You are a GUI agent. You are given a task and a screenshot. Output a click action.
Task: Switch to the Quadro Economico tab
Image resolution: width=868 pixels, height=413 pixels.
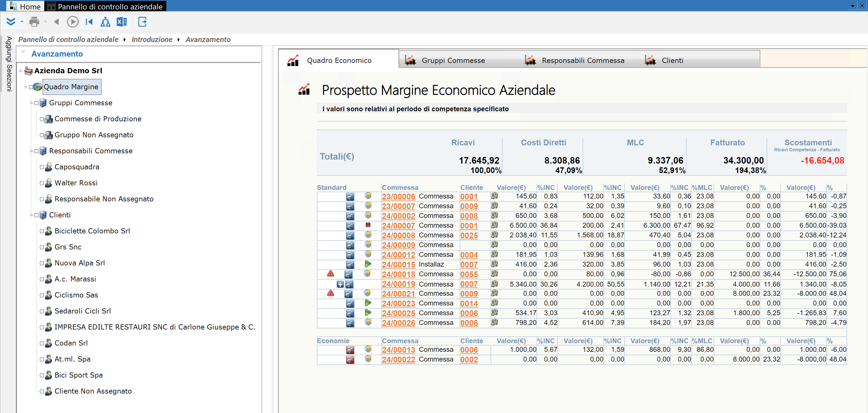pos(338,60)
